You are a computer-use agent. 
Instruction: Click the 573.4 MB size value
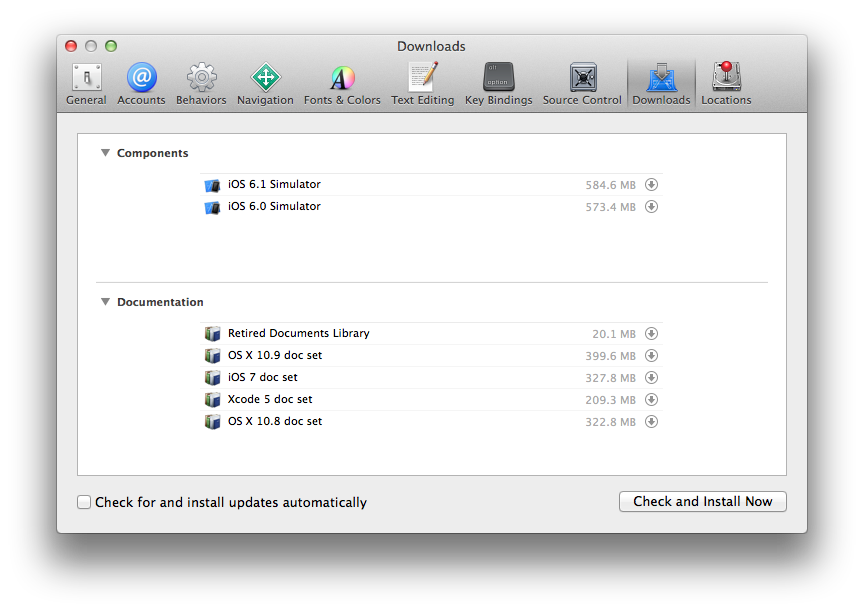(611, 207)
